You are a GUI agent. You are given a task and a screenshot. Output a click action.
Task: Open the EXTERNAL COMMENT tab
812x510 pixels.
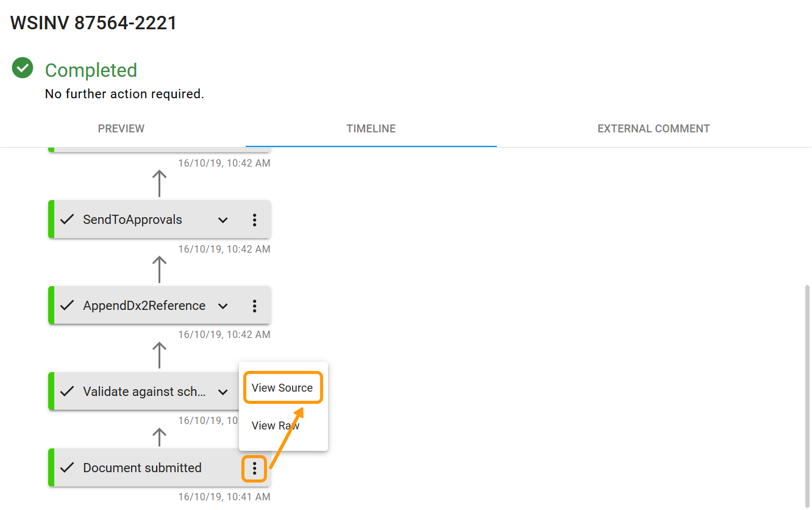tap(654, 129)
